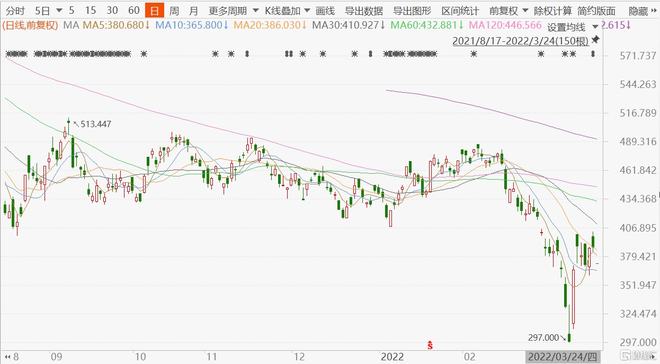This screenshot has width=660, height=364.
Task: Click the 379.421 price axis label
Action: (x=638, y=256)
